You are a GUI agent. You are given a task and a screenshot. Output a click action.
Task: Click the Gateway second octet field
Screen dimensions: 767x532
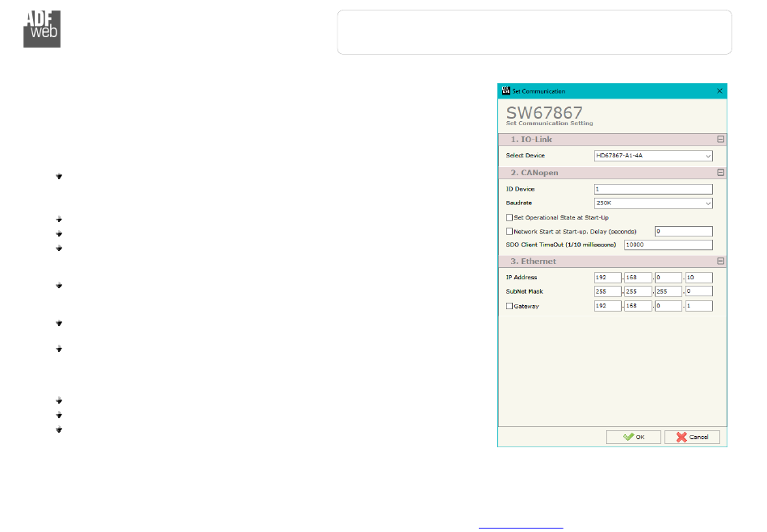pos(638,306)
